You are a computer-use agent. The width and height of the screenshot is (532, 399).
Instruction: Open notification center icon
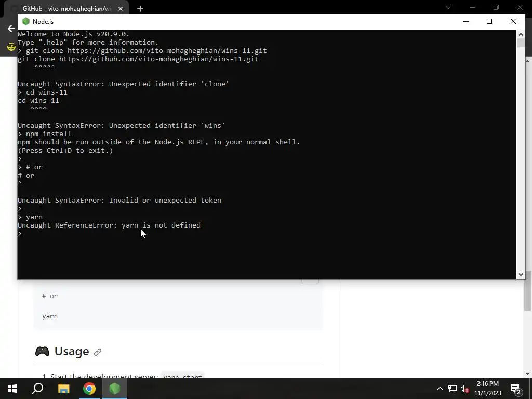pyautogui.click(x=516, y=389)
